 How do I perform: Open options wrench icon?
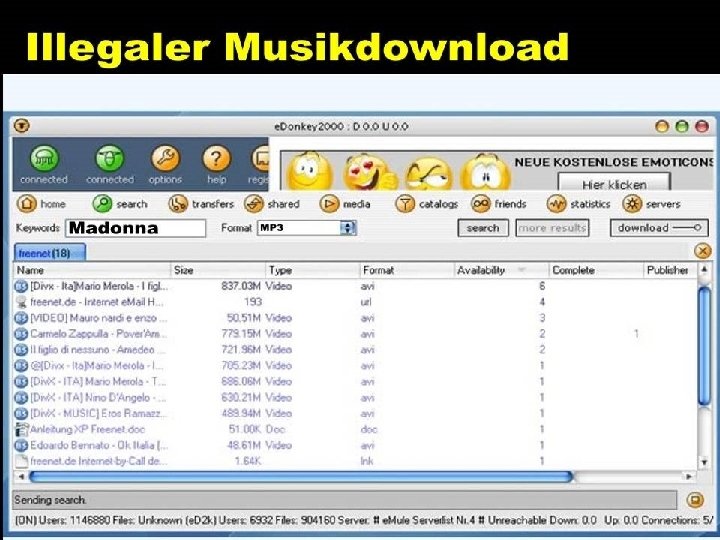[x=165, y=158]
